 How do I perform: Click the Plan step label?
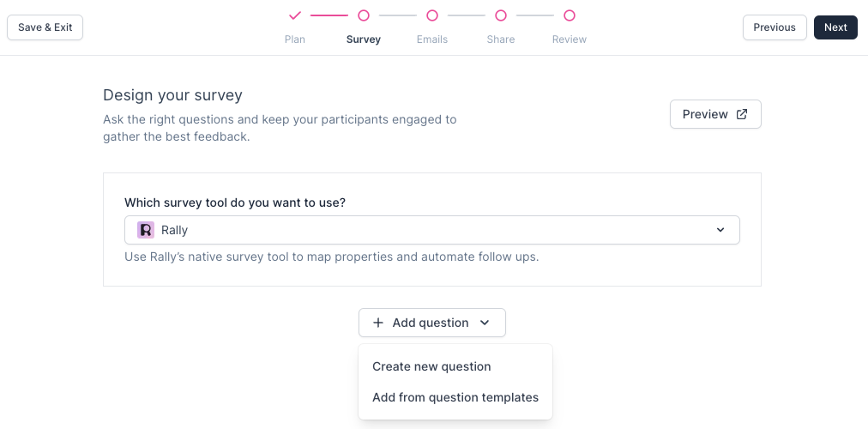(x=295, y=39)
